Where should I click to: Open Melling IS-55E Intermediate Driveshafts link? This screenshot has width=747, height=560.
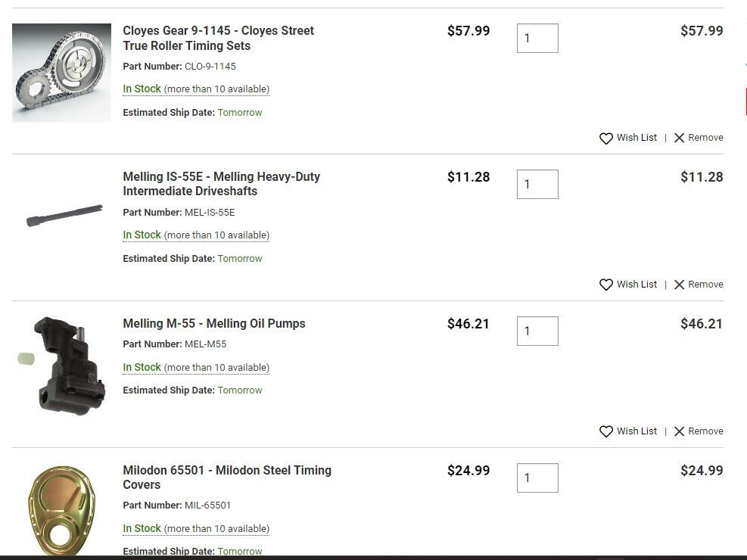click(221, 184)
